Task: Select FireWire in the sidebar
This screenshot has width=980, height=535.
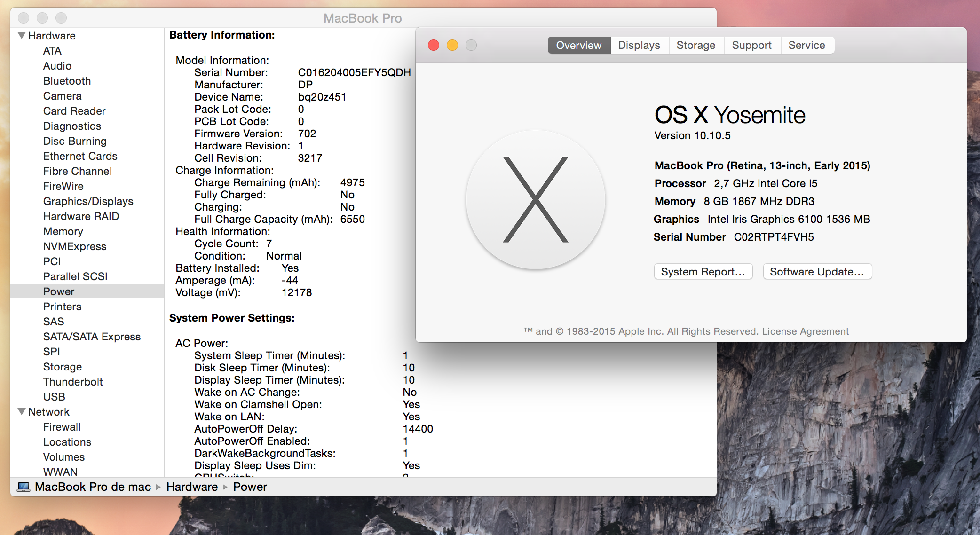Action: (x=63, y=186)
